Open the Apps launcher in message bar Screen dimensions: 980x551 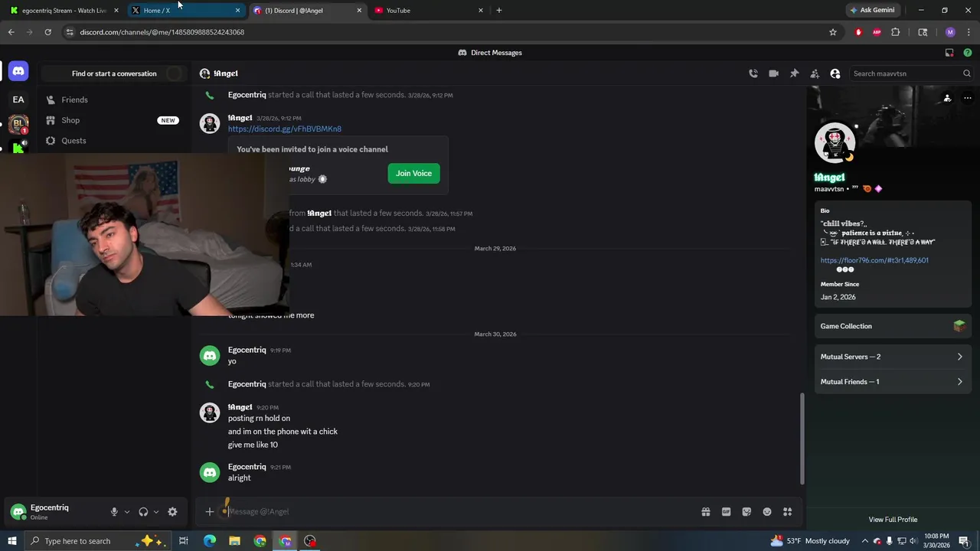[x=787, y=512]
